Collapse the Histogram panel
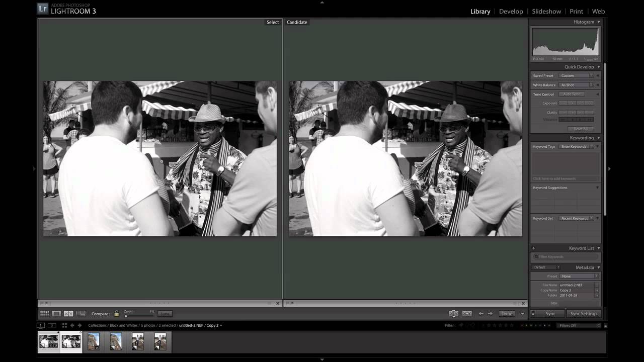 point(598,22)
